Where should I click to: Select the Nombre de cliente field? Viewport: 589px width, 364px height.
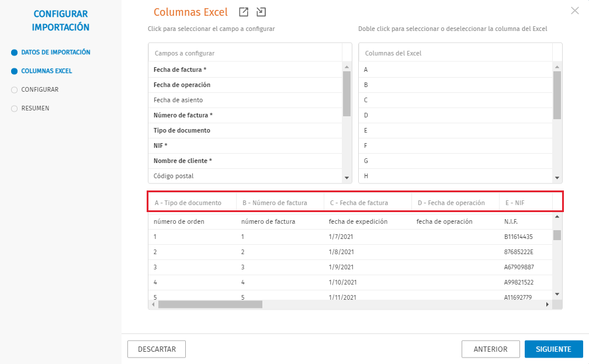245,161
